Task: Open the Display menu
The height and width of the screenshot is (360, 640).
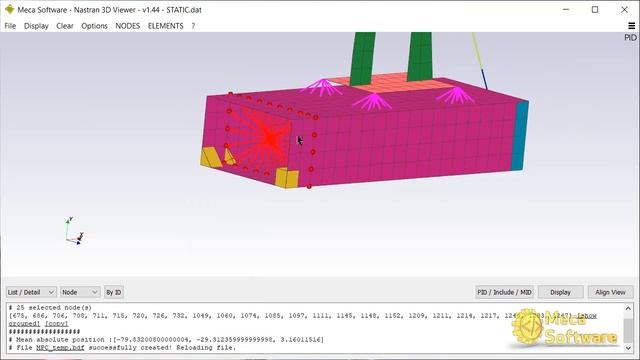Action: 36,26
